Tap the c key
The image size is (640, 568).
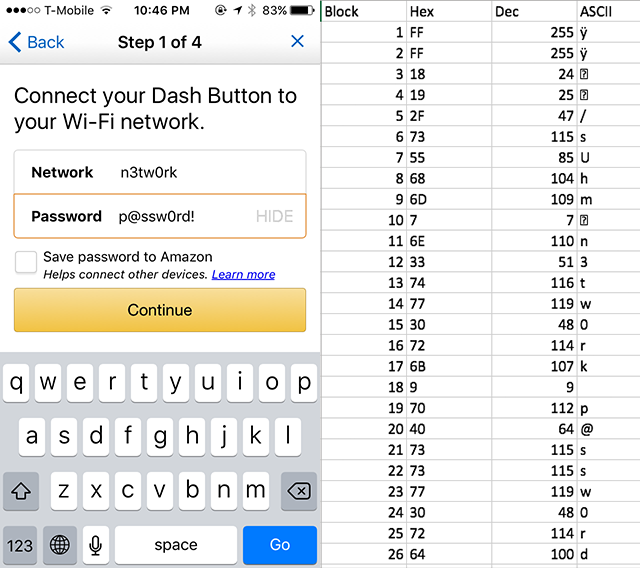[128, 491]
